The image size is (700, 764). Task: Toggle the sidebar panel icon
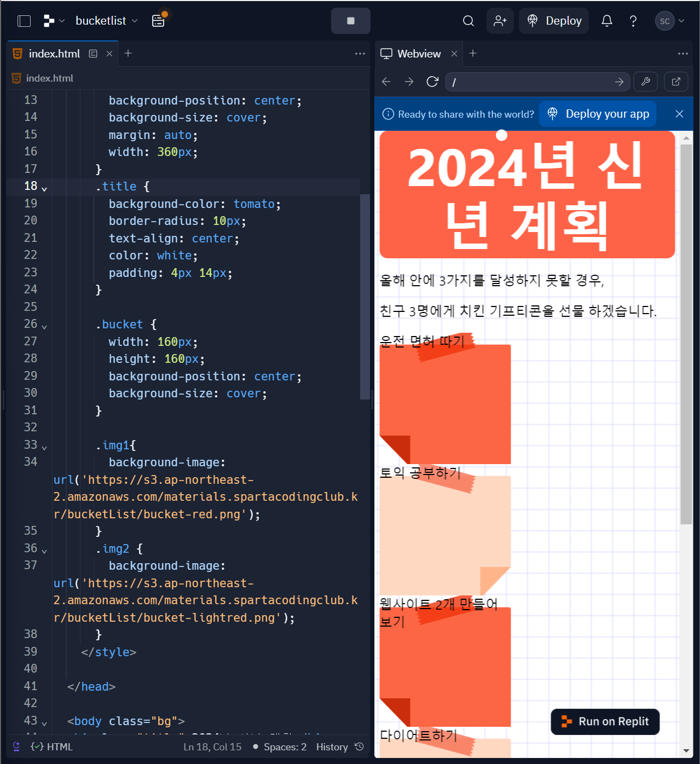[24, 21]
